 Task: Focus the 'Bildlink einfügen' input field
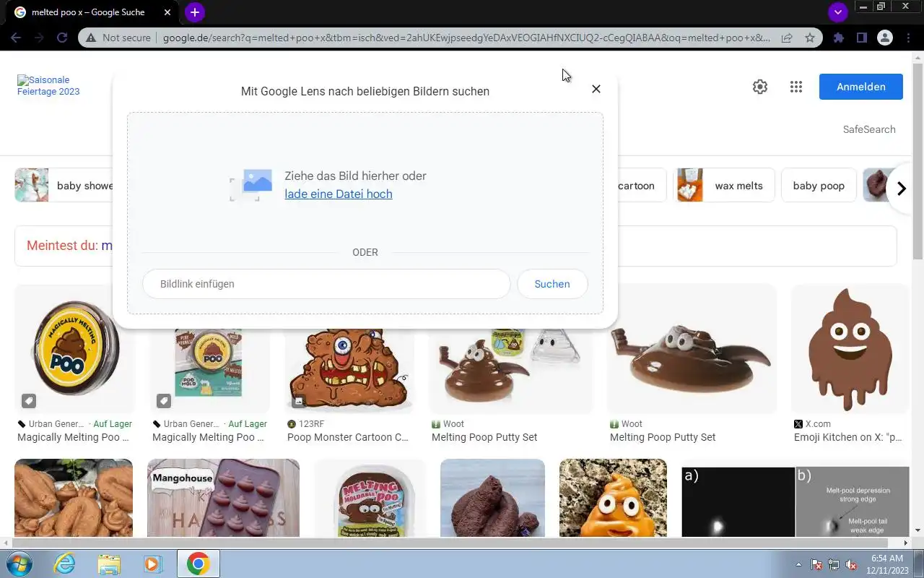point(326,284)
